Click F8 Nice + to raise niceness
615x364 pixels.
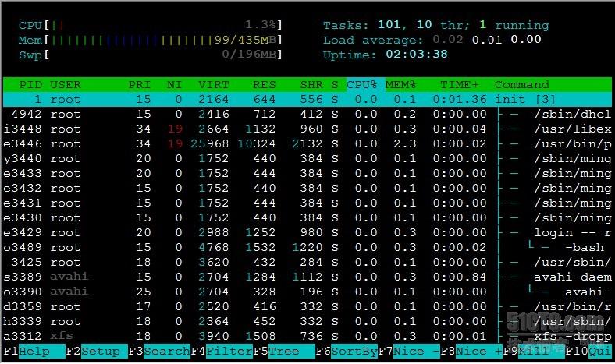click(472, 351)
